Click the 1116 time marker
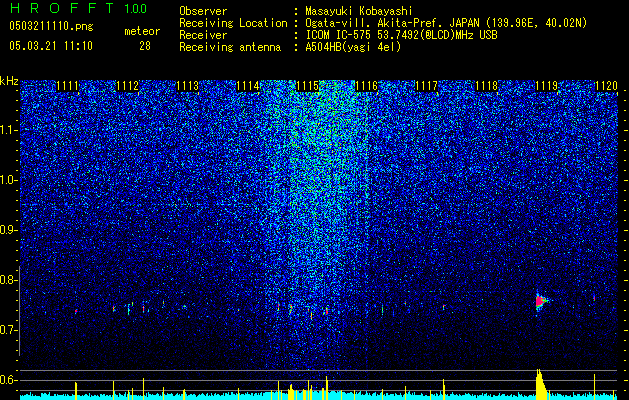 [367, 86]
